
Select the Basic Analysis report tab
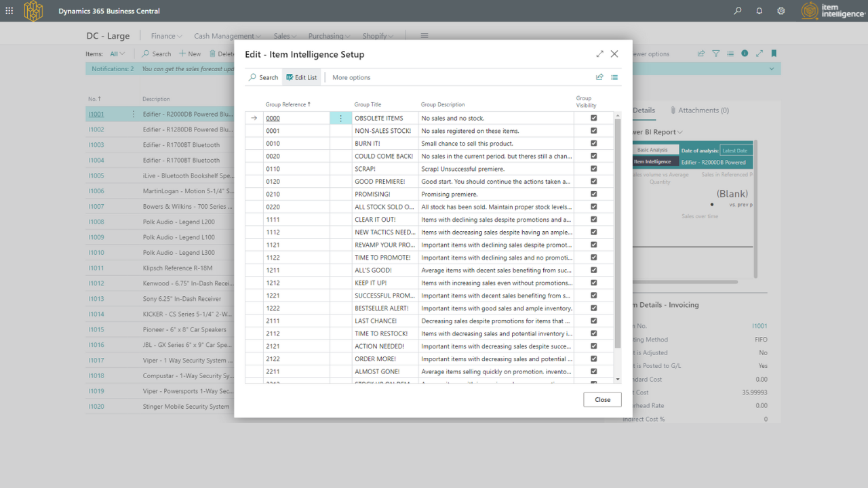tap(652, 150)
